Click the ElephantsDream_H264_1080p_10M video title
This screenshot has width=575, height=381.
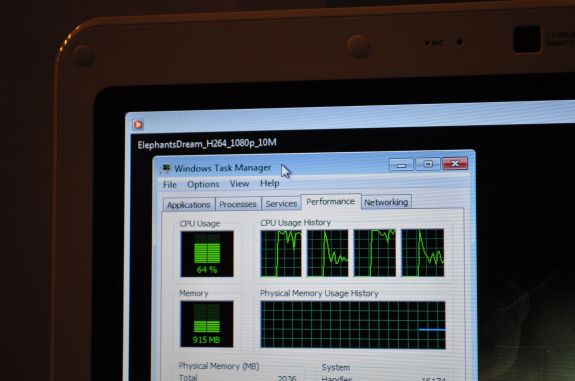click(207, 143)
